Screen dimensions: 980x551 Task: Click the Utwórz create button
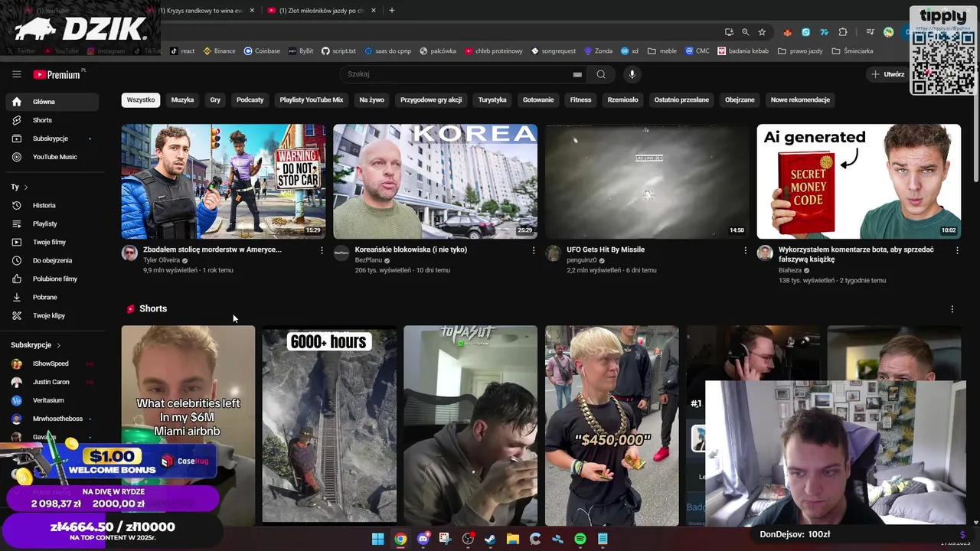pos(888,74)
